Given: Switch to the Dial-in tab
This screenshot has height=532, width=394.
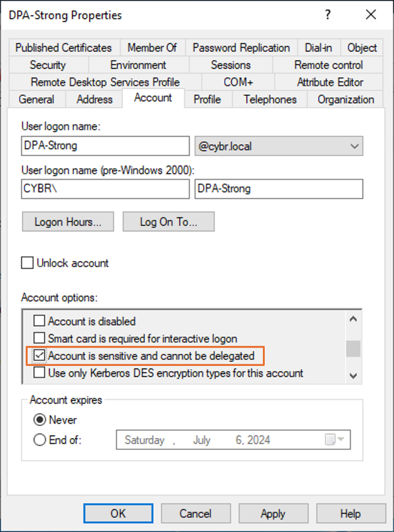Looking at the screenshot, I should point(318,48).
